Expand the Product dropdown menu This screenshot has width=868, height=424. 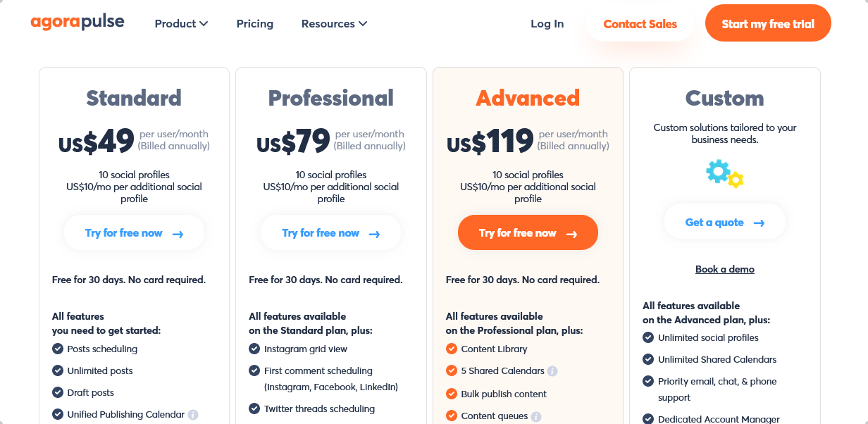tap(181, 23)
